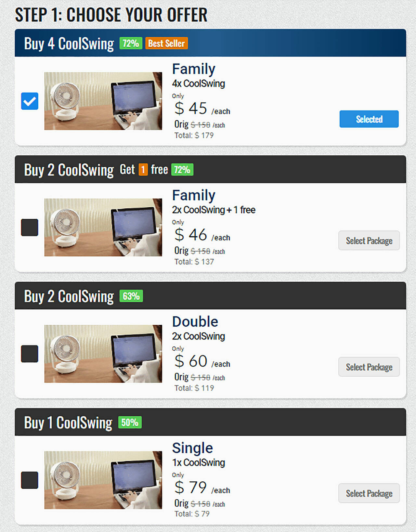Viewport: 416px width, 532px height.
Task: Click the 72% badge beside 'Get 1 free'
Action: (182, 170)
